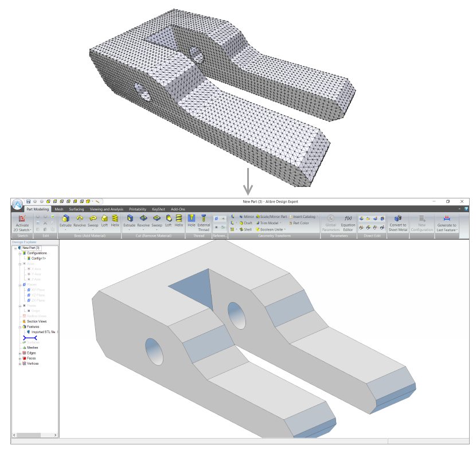Open the Equation Editor
476x449 pixels.
pyautogui.click(x=348, y=221)
